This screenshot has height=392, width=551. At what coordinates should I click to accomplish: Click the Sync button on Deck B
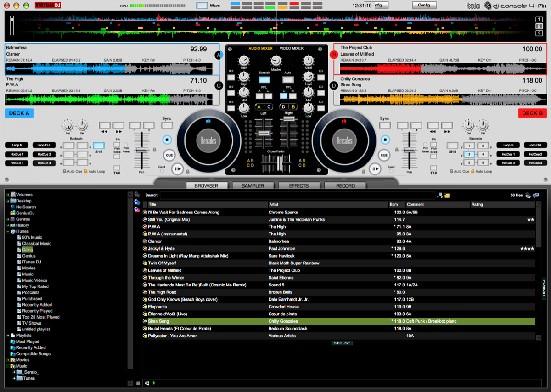point(384,125)
